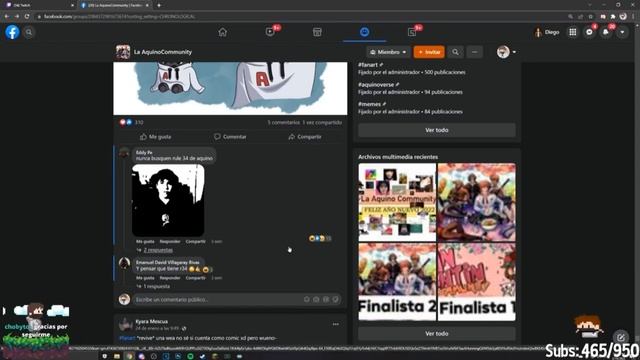Open the Messenger icon

(589, 32)
